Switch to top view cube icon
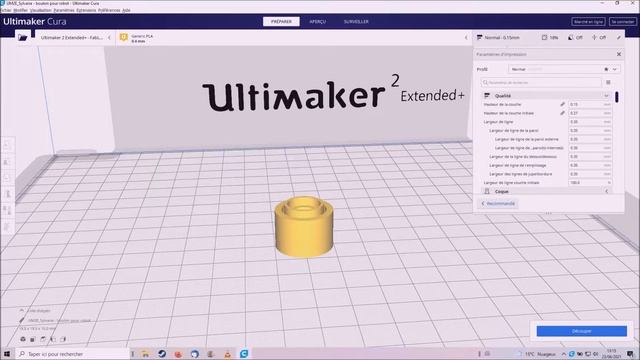640x360 pixels. [x=43, y=339]
